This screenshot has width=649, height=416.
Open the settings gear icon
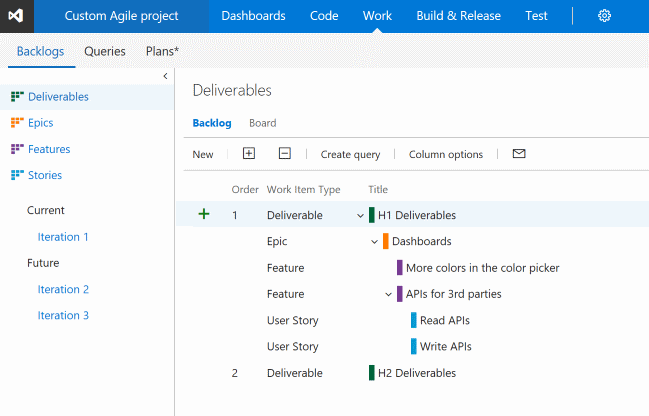[604, 16]
